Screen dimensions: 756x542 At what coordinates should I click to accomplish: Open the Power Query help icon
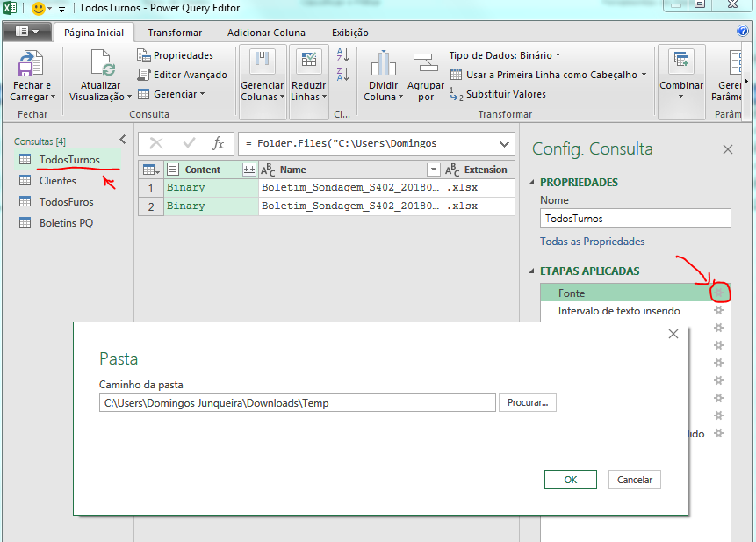743,32
